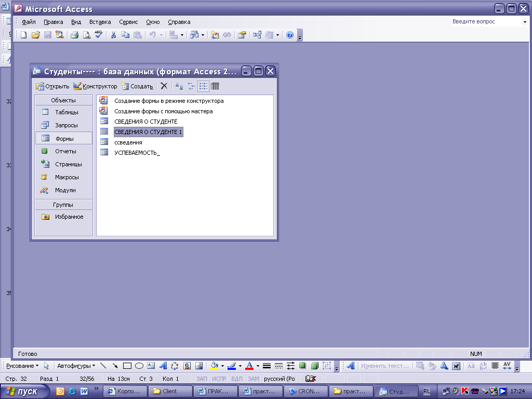Viewport: 532px width, 399px height.
Task: Open 3-D Style on drawing toolbar
Action: [314, 366]
